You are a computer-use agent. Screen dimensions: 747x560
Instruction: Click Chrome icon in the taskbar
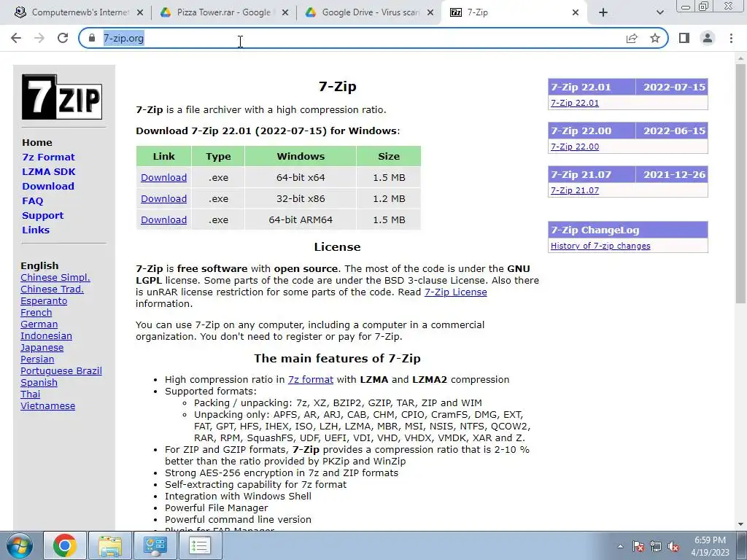coord(65,545)
